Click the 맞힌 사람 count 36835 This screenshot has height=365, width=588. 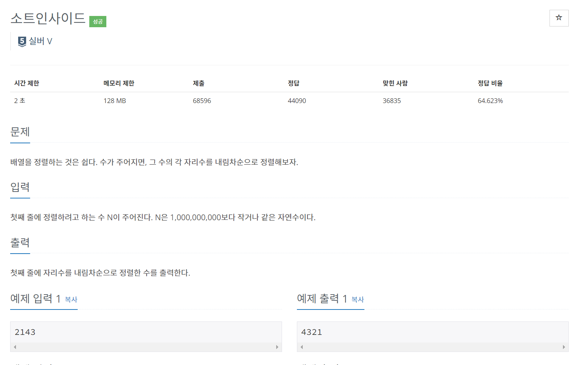(392, 101)
